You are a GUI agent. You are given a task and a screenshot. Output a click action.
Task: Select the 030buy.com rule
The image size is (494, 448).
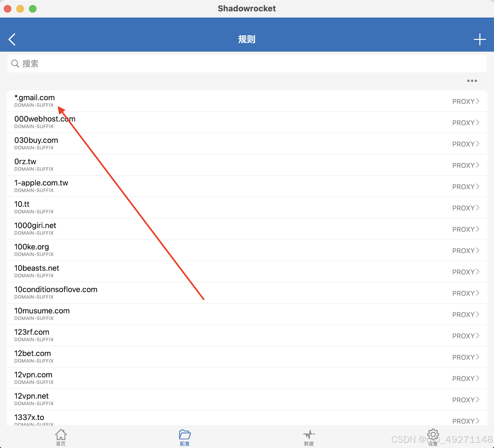[247, 144]
